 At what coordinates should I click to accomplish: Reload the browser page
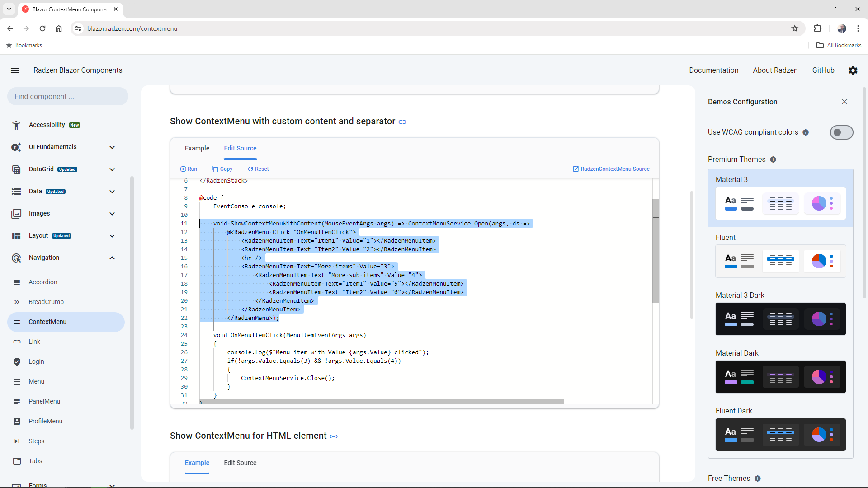coord(42,28)
